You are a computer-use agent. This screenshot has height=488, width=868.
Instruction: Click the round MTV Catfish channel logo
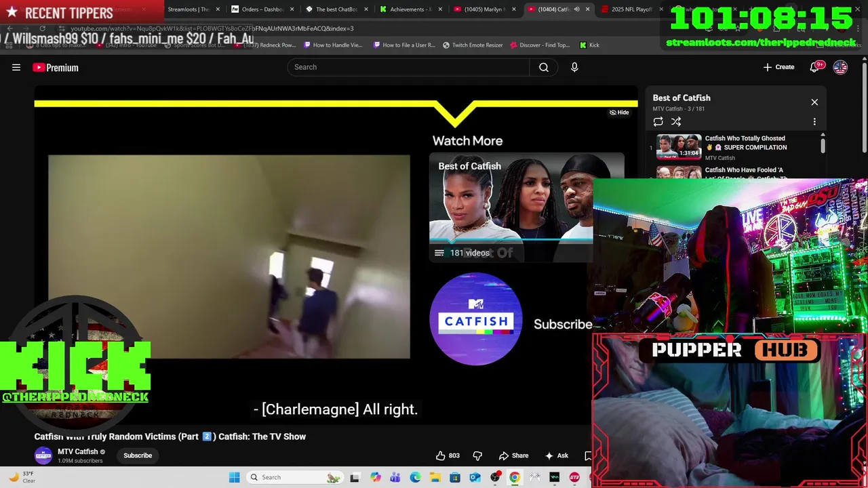(476, 319)
